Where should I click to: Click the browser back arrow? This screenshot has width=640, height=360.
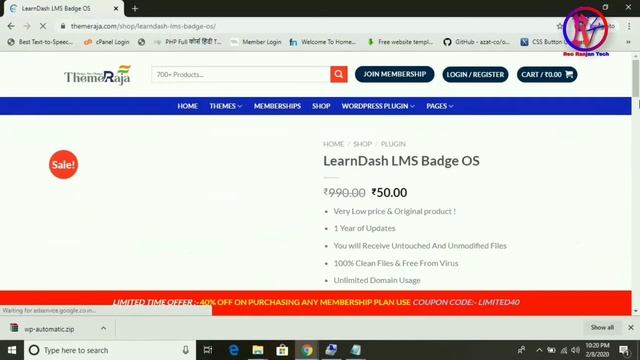[11, 26]
